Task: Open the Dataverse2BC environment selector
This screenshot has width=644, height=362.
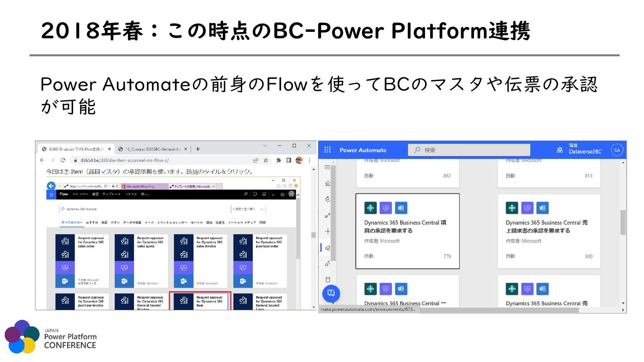Action: point(579,149)
